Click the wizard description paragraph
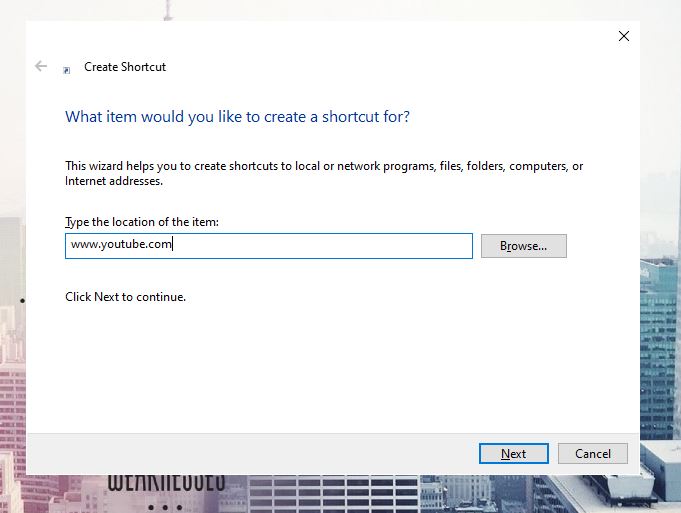The width and height of the screenshot is (681, 513). (324, 173)
